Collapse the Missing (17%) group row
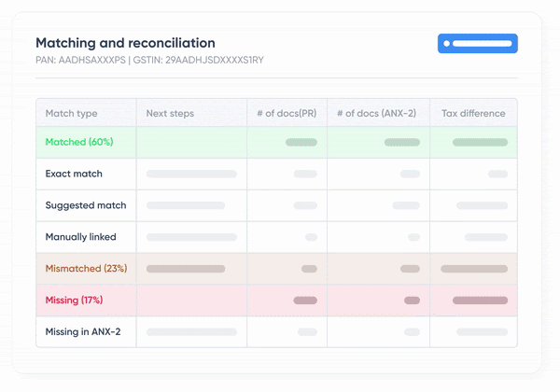Screen dimensions: 560x392 coord(74,301)
